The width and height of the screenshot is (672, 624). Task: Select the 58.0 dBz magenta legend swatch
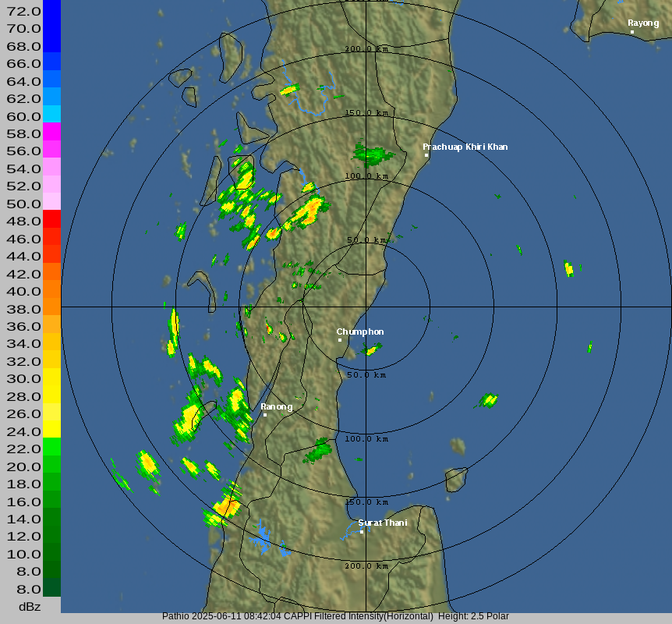pyautogui.click(x=51, y=132)
